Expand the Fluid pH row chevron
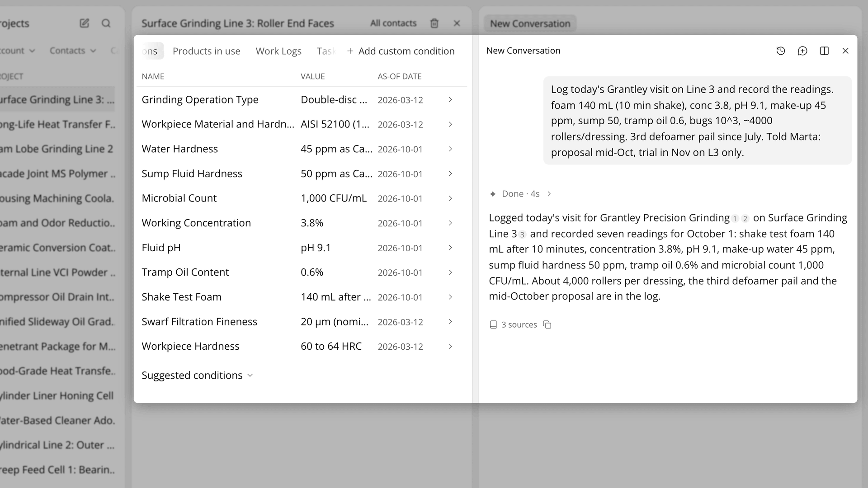868x488 pixels. point(450,247)
